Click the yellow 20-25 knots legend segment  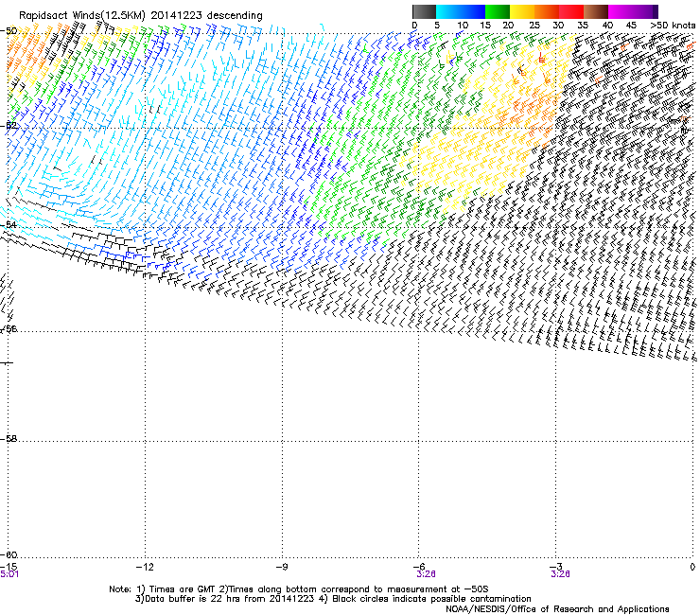tap(522, 11)
